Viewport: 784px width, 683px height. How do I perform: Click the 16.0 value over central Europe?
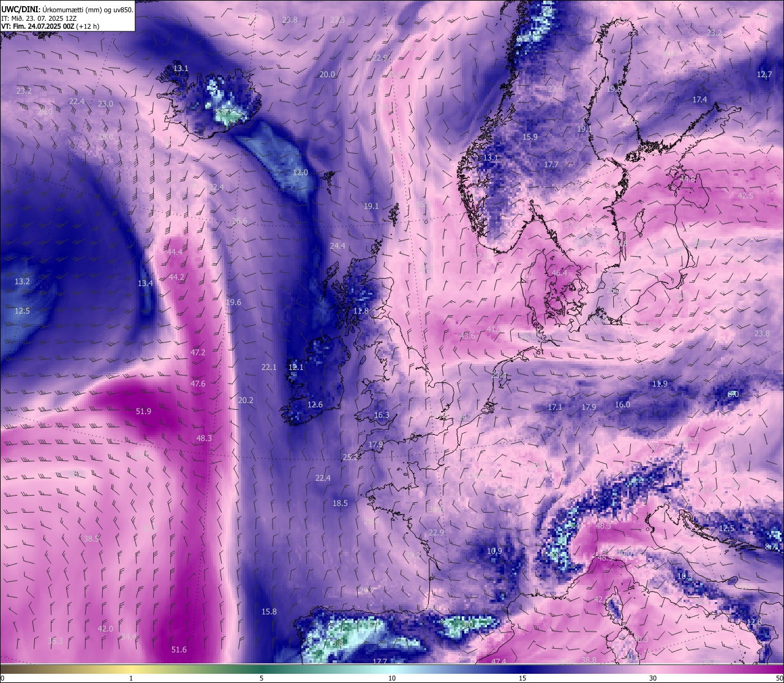tap(622, 404)
